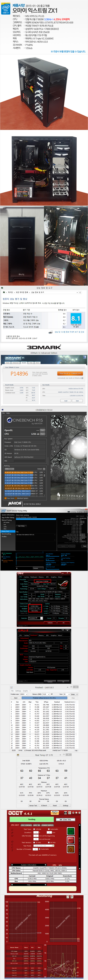Image resolution: width=88 pixels, height=980 pixels.
Task: Open SPD tab in CPU-Z window showing Clocks
Action: click(x=47, y=577)
